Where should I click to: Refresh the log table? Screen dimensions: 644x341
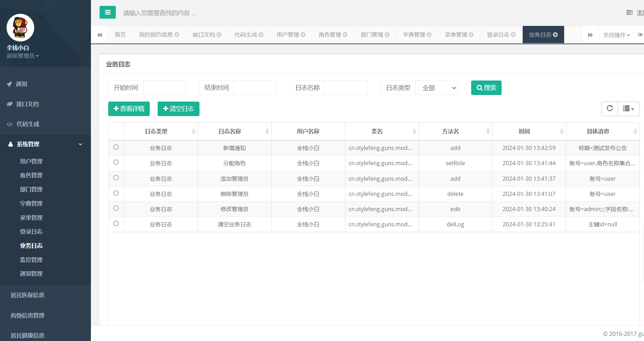tap(609, 108)
